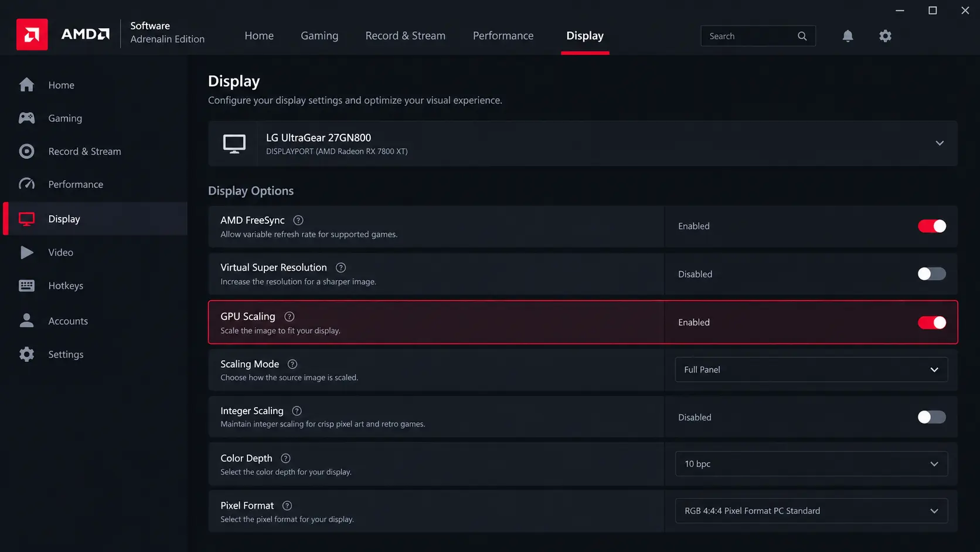This screenshot has height=552, width=980.
Task: Click the Hotkeys keyboard icon in sidebar
Action: point(26,286)
